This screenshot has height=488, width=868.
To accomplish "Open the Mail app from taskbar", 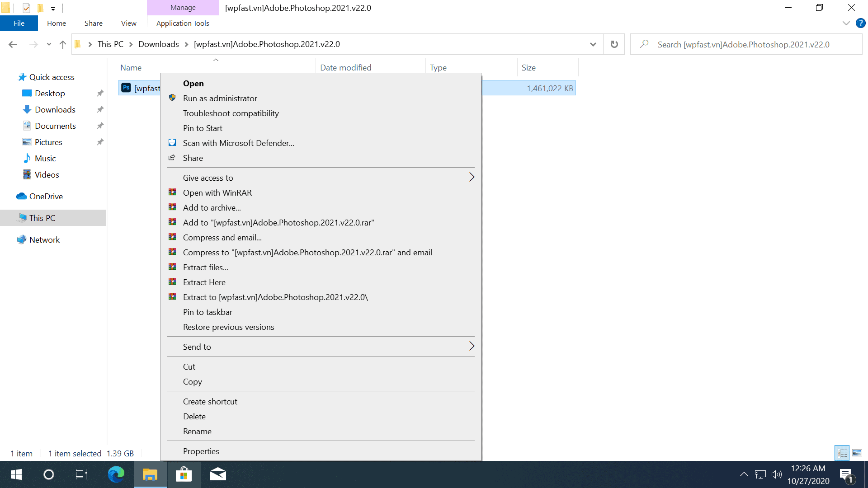I will click(217, 474).
